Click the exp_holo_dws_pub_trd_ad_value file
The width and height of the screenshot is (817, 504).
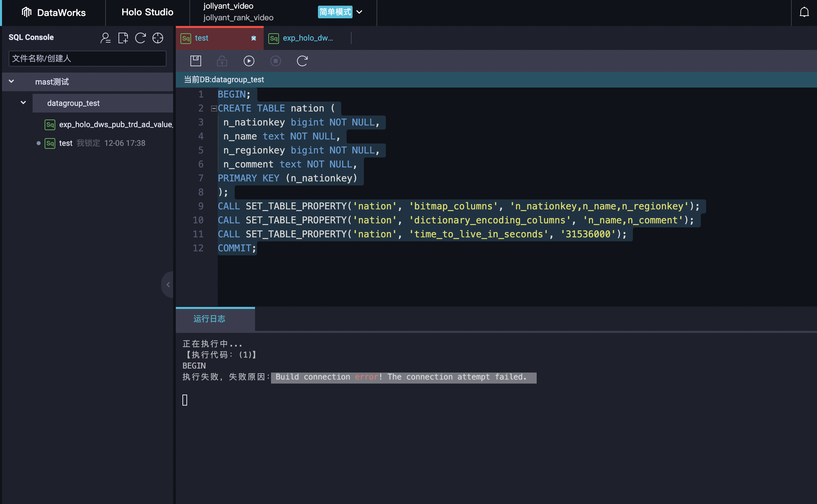point(116,124)
